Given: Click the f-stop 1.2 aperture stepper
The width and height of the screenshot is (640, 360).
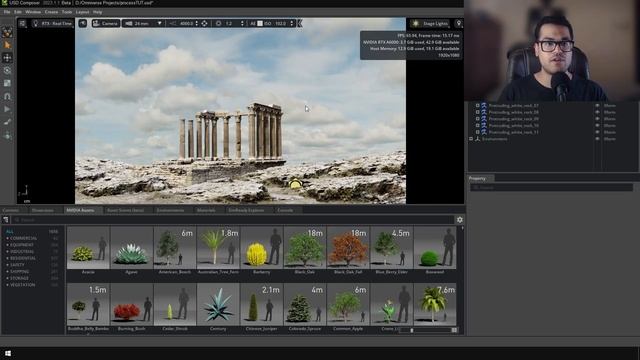Looking at the screenshot, I should 242,24.
